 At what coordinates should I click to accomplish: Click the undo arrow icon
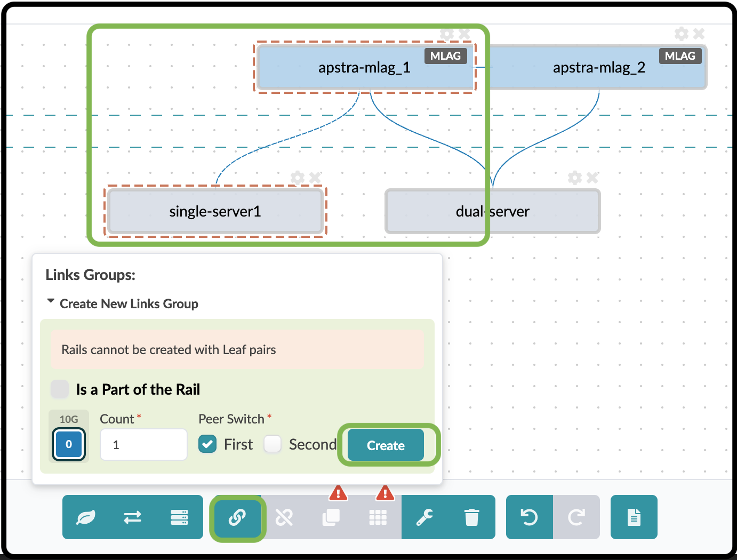[529, 517]
